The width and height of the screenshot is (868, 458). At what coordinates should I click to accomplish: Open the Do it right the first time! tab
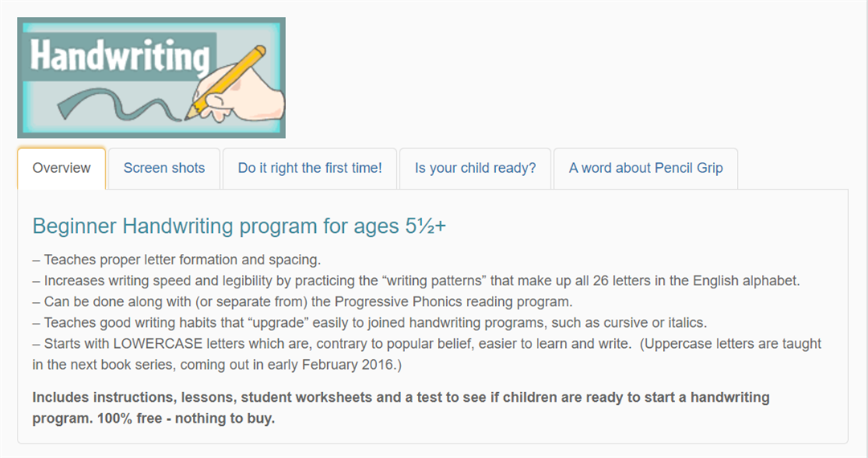(310, 168)
